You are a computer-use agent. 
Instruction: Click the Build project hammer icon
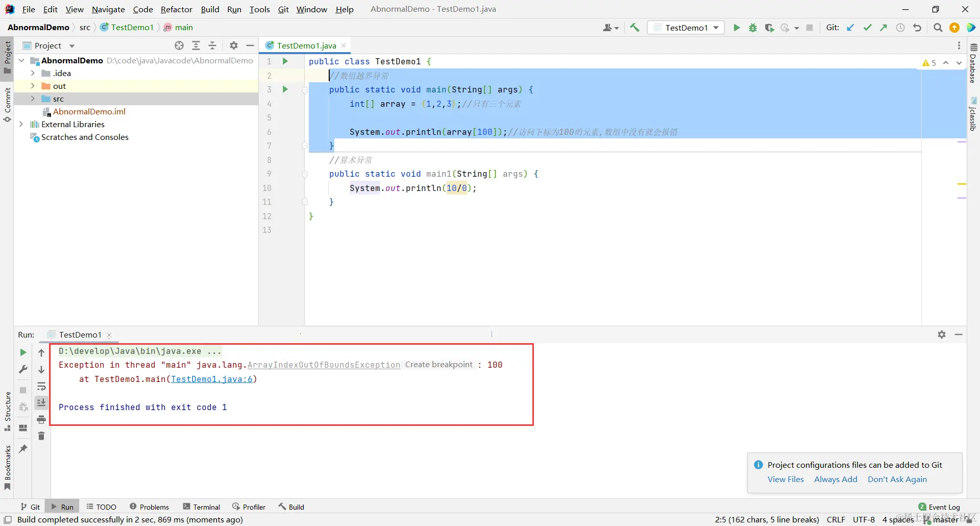pyautogui.click(x=634, y=28)
